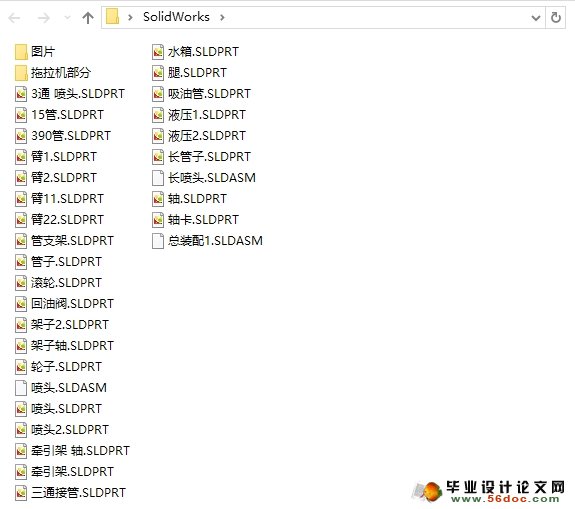
Task: Expand chevron before SolidWorks in path
Action: click(x=130, y=17)
